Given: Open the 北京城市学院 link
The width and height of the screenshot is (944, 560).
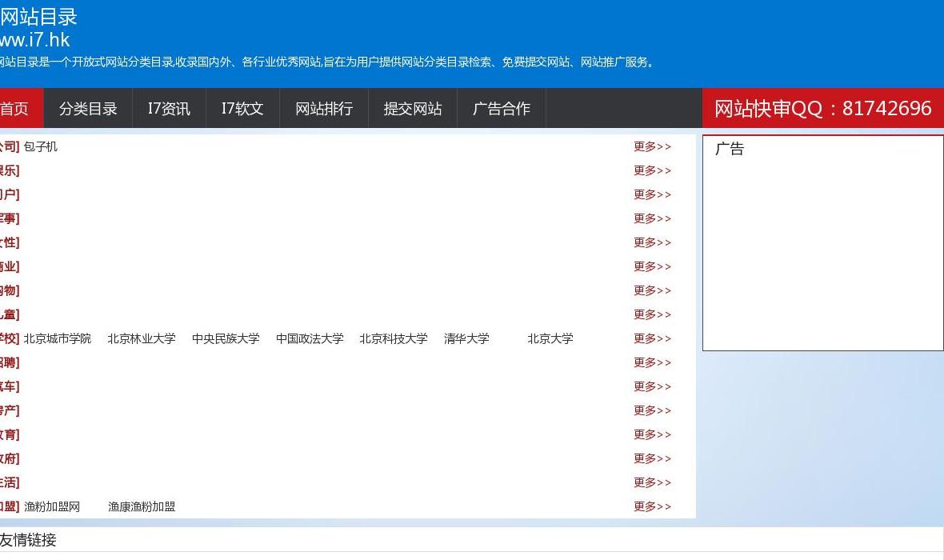Looking at the screenshot, I should (57, 339).
